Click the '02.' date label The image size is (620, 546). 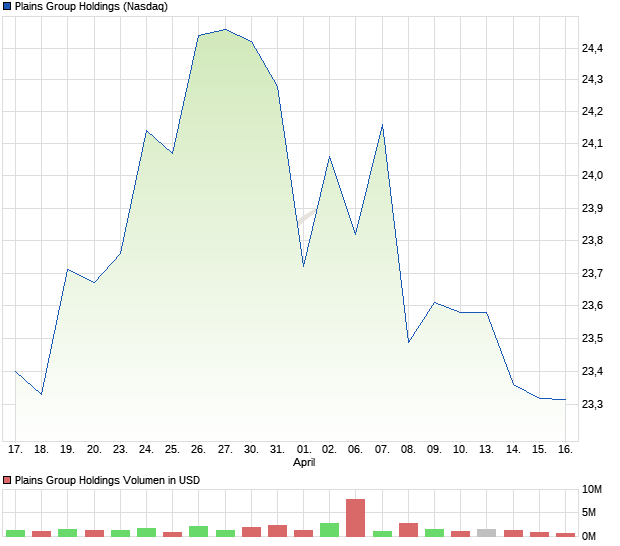coord(329,450)
